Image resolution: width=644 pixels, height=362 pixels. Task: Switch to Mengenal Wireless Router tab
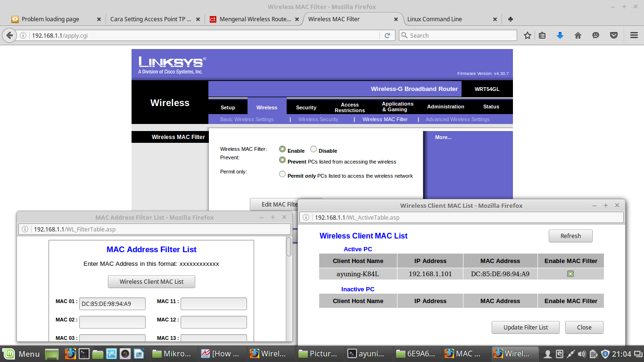tap(254, 19)
